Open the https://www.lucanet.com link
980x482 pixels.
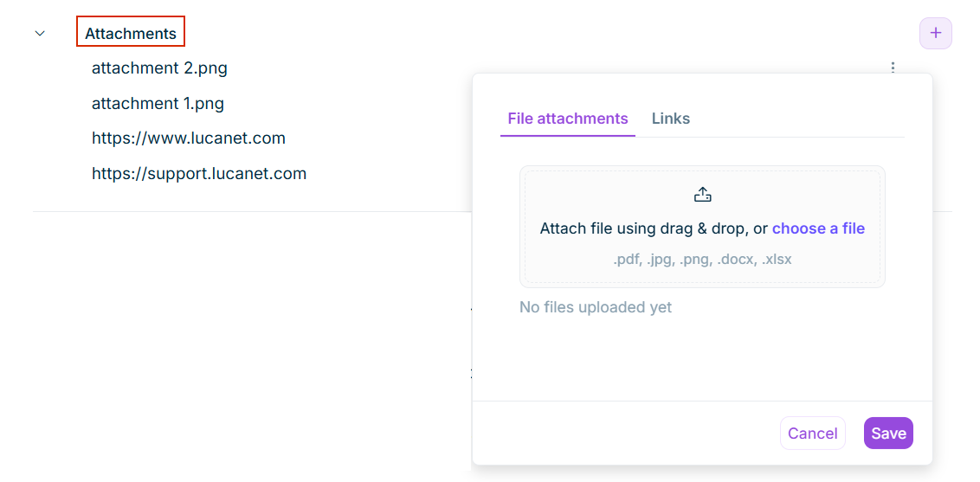pyautogui.click(x=189, y=138)
